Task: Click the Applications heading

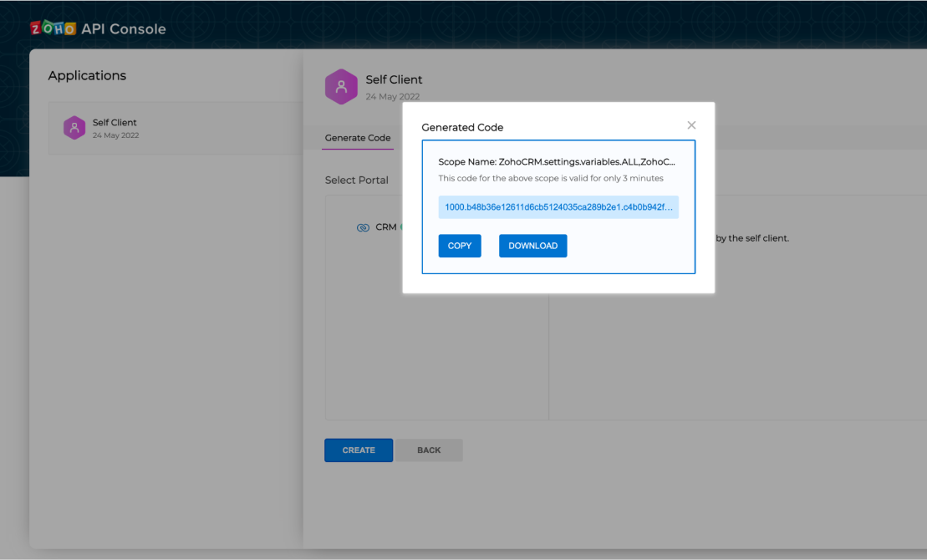Action: 87,76
